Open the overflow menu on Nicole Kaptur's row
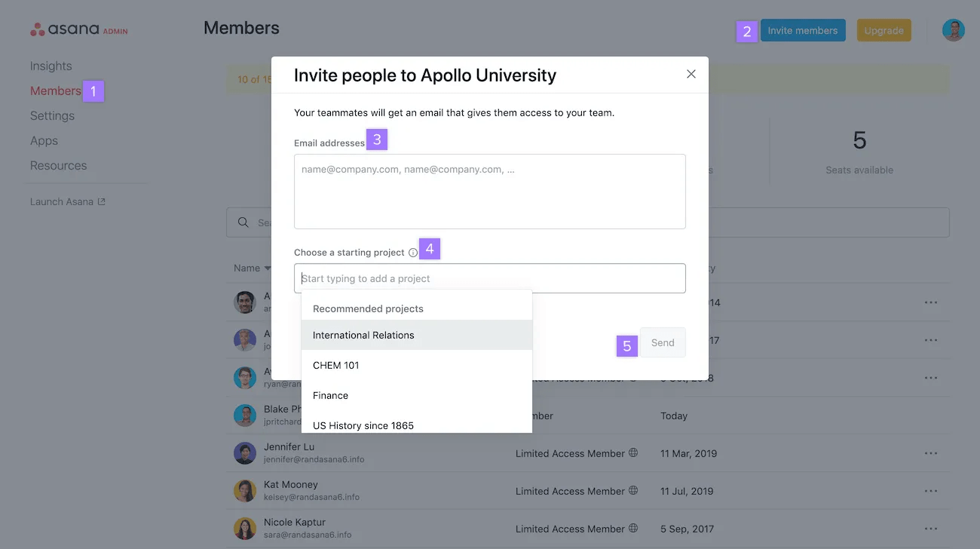 pos(930,529)
